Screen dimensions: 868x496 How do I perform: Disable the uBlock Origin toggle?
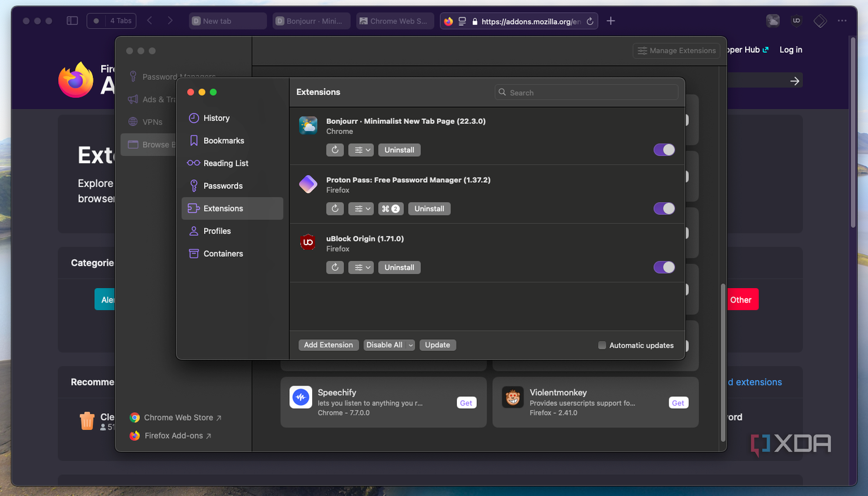click(x=664, y=267)
